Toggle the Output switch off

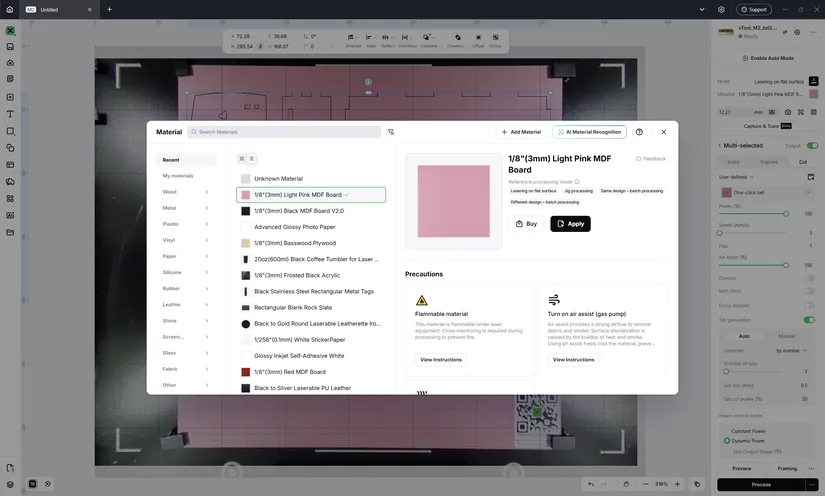(812, 146)
